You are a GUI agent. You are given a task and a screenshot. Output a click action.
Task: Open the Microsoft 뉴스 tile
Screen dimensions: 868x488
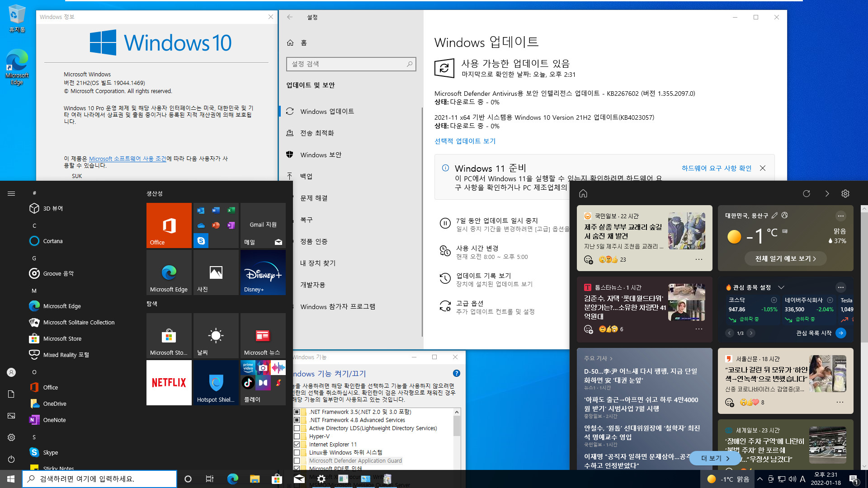click(x=263, y=336)
